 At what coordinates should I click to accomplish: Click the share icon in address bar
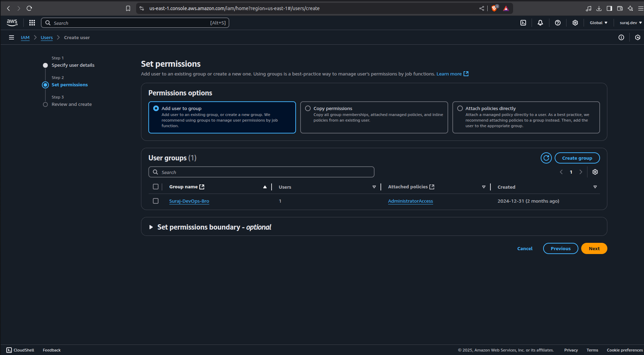click(482, 8)
